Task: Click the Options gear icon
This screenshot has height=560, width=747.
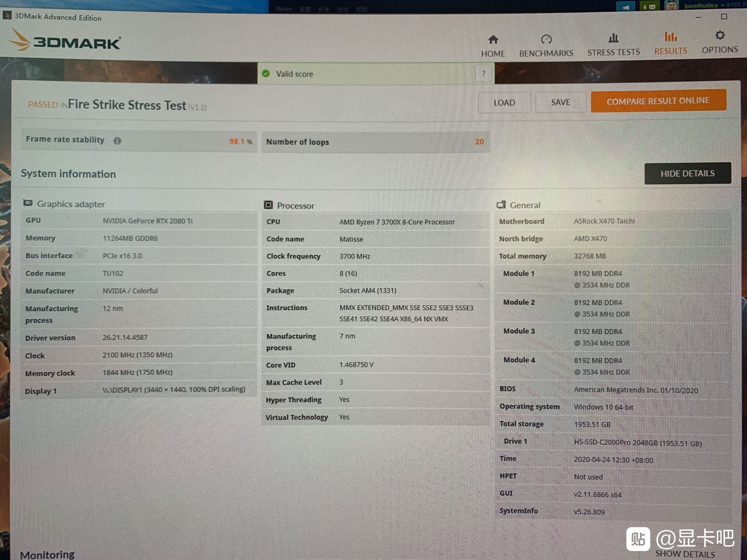Action: click(x=720, y=35)
